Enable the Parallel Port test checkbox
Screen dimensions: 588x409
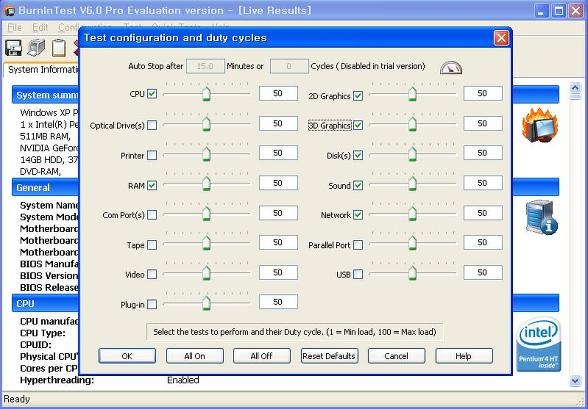358,245
